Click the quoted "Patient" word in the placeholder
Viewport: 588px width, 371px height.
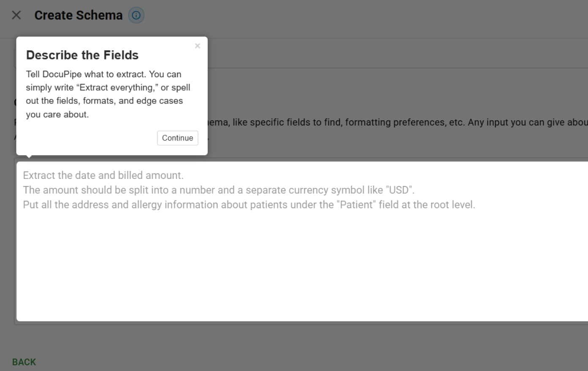coord(358,205)
